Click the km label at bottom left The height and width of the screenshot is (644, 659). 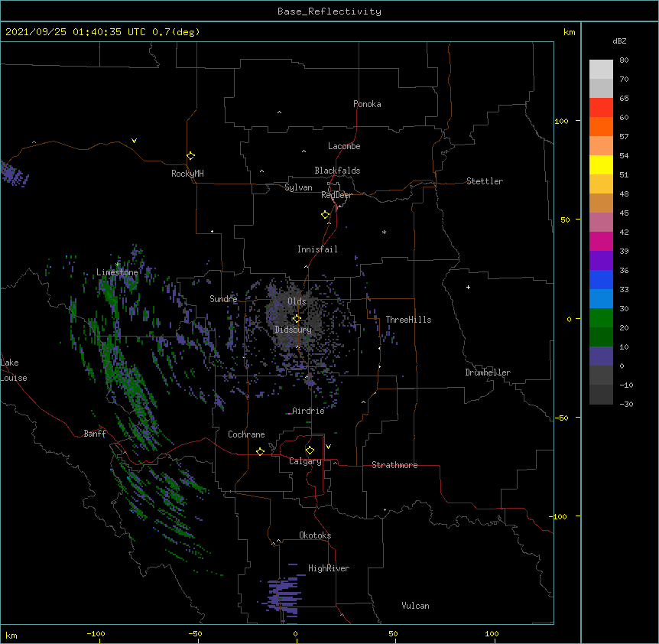pos(11,635)
